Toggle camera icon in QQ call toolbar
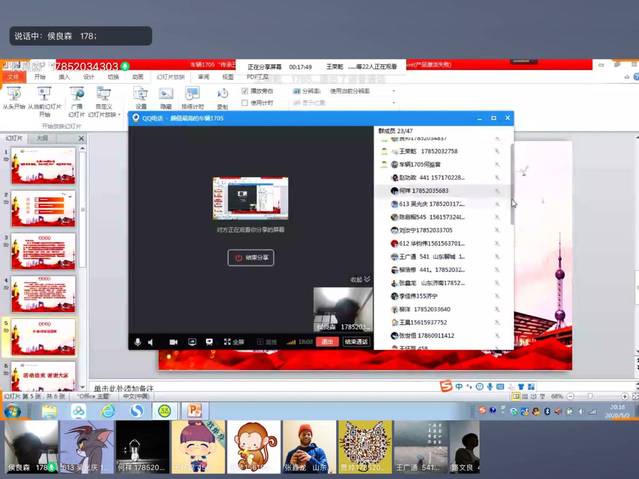639x479 pixels. click(x=172, y=341)
